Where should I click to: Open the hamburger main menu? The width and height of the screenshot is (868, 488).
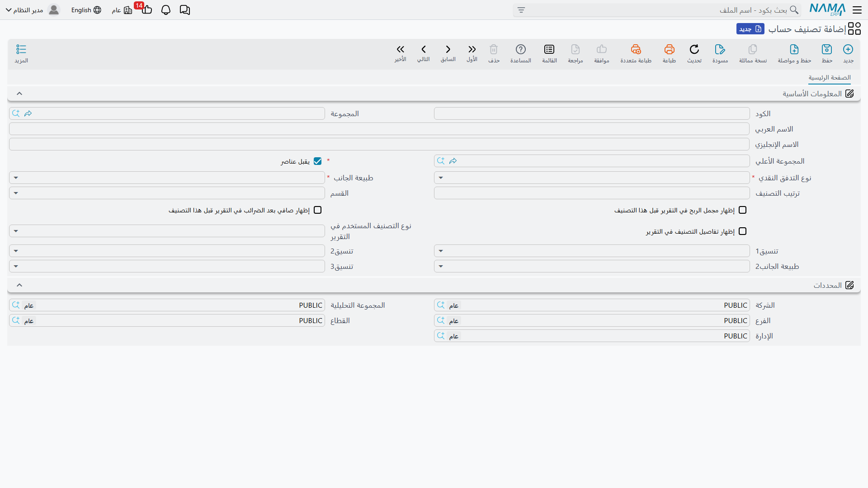tap(857, 10)
